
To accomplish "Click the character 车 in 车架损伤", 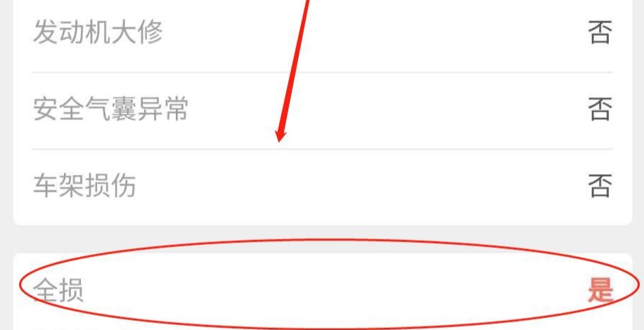I will click(45, 185).
